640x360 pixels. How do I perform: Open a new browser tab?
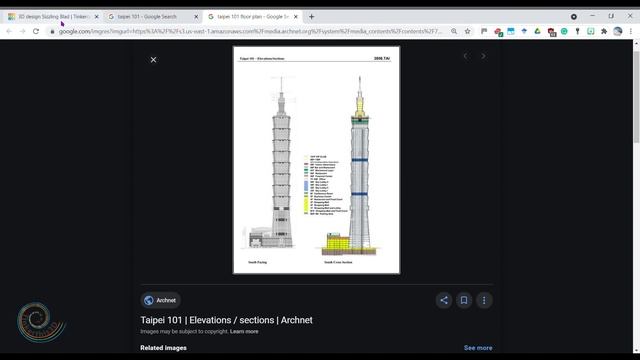[x=311, y=17]
